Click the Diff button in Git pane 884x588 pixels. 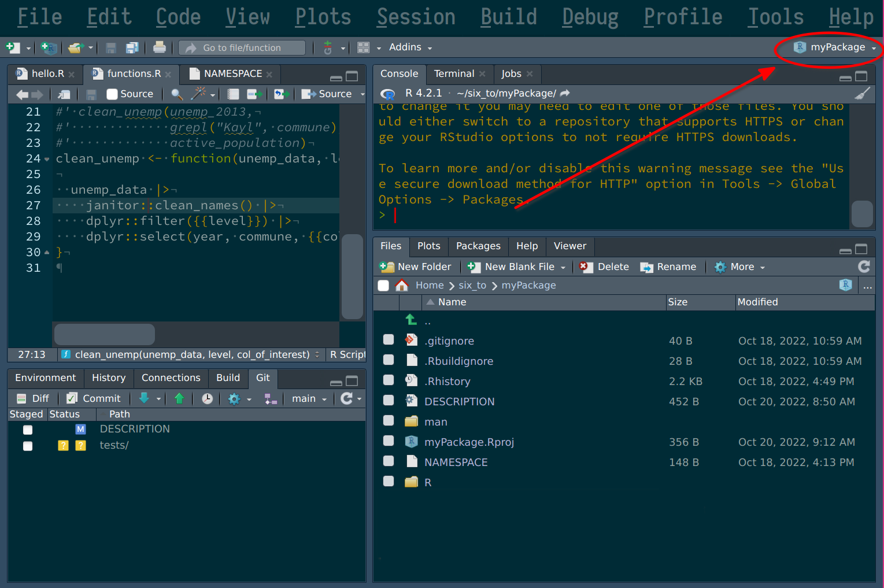pos(33,398)
